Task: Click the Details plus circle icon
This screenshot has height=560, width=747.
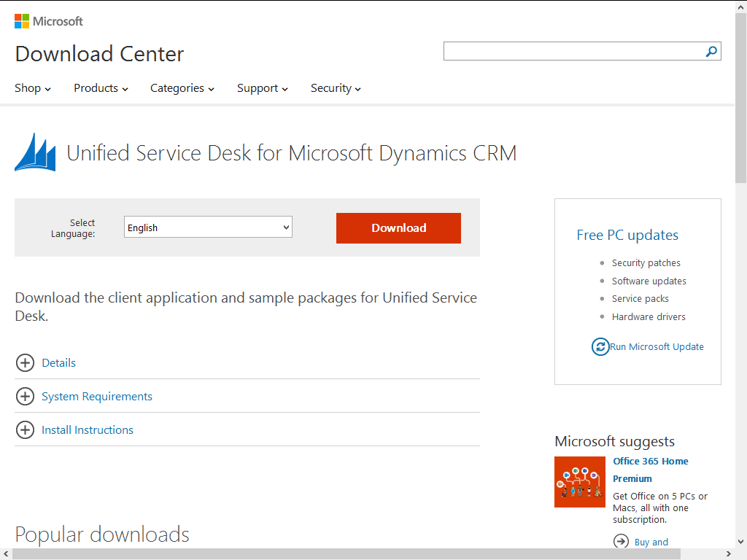Action: (x=26, y=363)
